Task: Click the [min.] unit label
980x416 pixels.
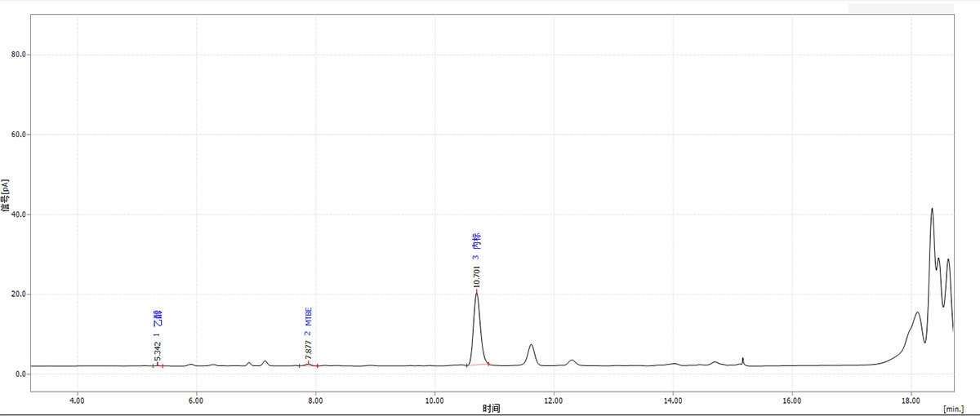Action: (955, 407)
